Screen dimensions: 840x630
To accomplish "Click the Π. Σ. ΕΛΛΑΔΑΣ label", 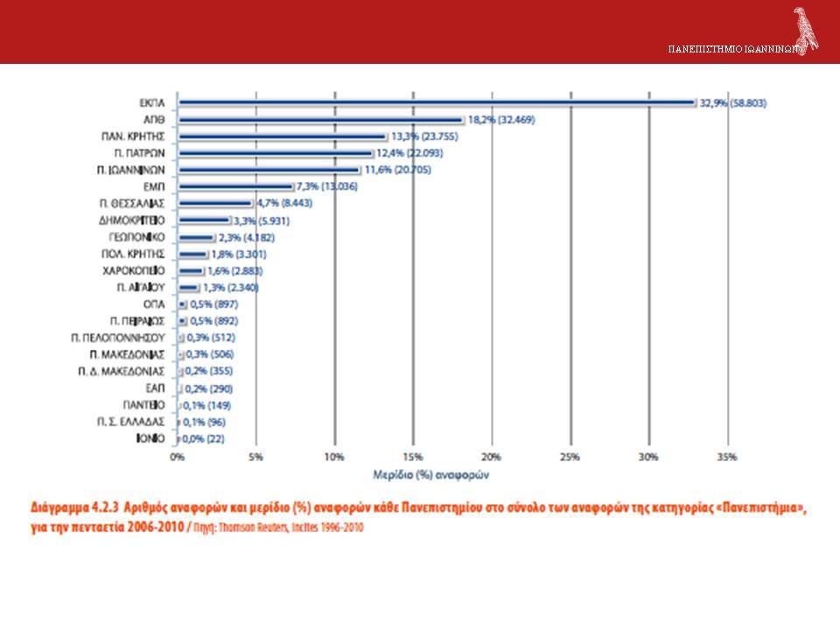I will [130, 422].
